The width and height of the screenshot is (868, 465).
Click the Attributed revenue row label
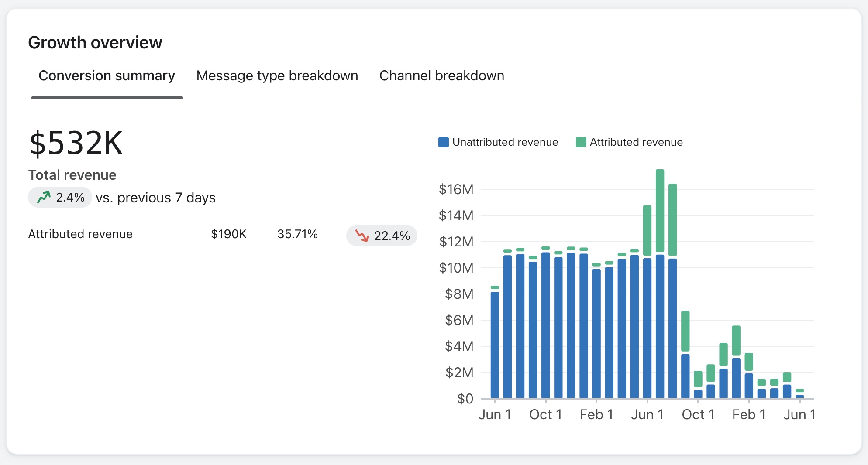(x=80, y=234)
